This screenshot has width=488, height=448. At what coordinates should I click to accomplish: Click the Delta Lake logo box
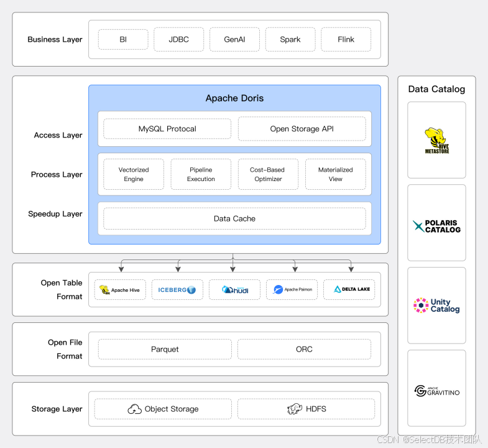pos(349,290)
